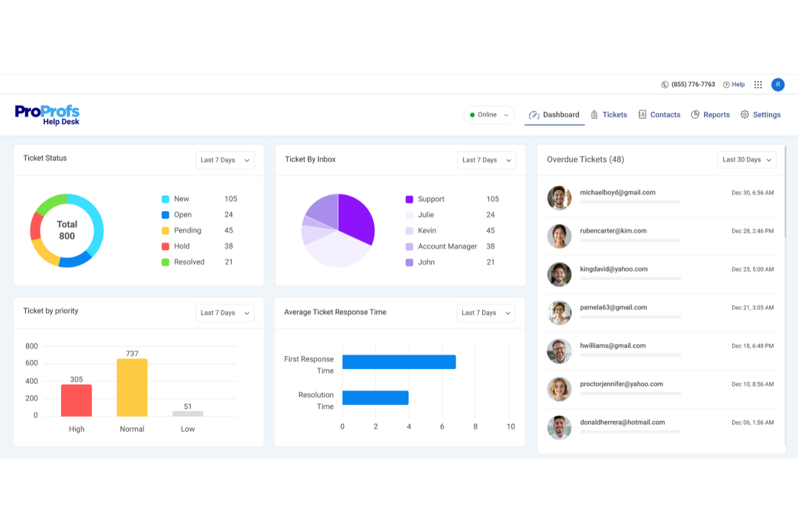Open overdue ticket from pamela63@gmail.com
The height and width of the screenshot is (532, 798).
point(661,313)
